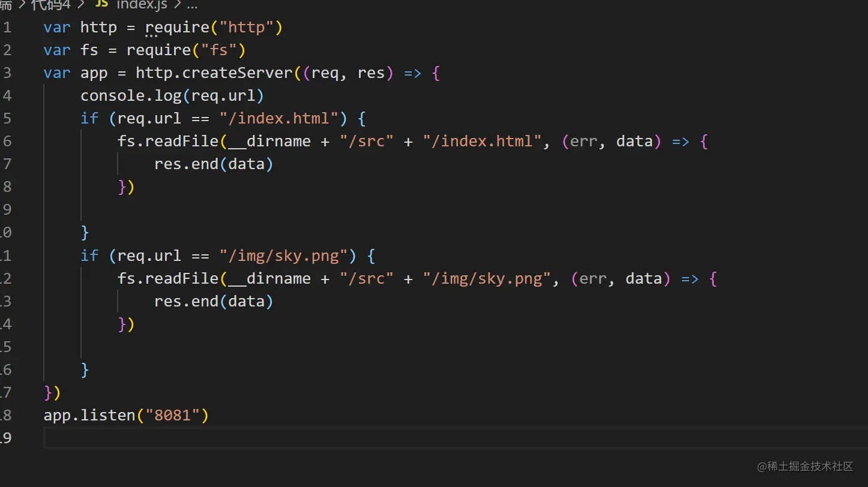This screenshot has height=487, width=868.
Task: Click app.listen on line 18
Action: click(89, 416)
